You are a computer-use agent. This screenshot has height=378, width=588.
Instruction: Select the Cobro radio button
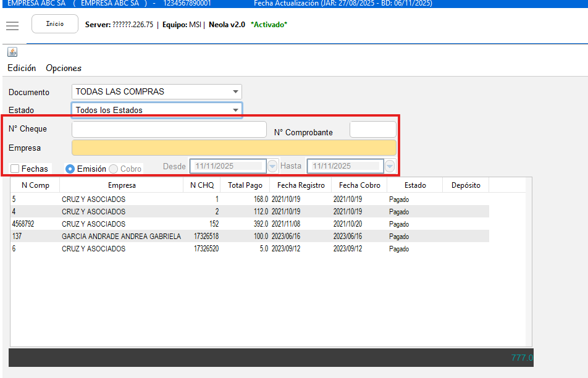114,169
